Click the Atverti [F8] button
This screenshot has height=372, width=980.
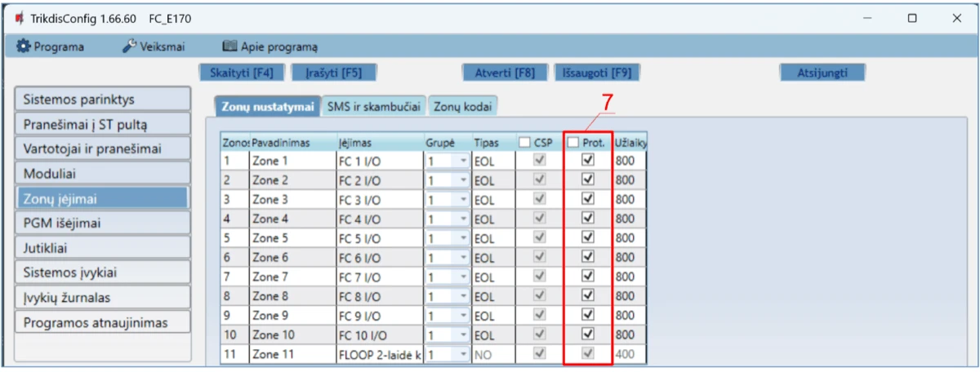pyautogui.click(x=505, y=73)
